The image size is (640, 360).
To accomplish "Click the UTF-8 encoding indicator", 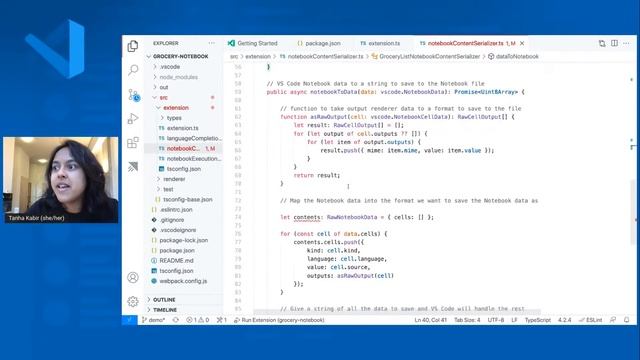I will click(496, 320).
